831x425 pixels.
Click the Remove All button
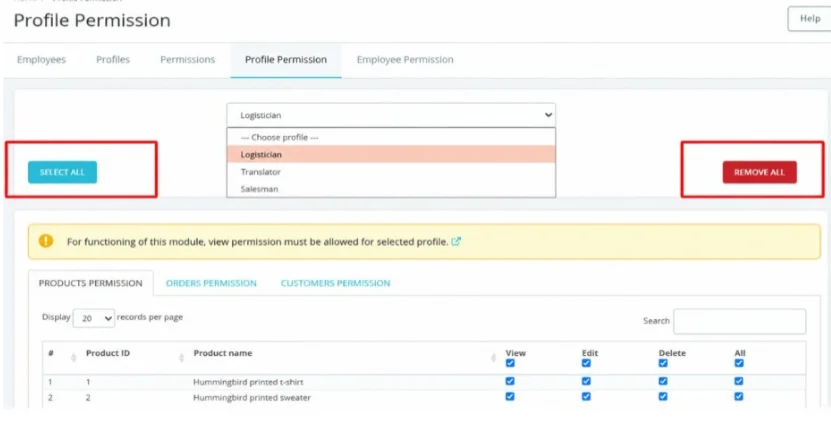point(759,172)
